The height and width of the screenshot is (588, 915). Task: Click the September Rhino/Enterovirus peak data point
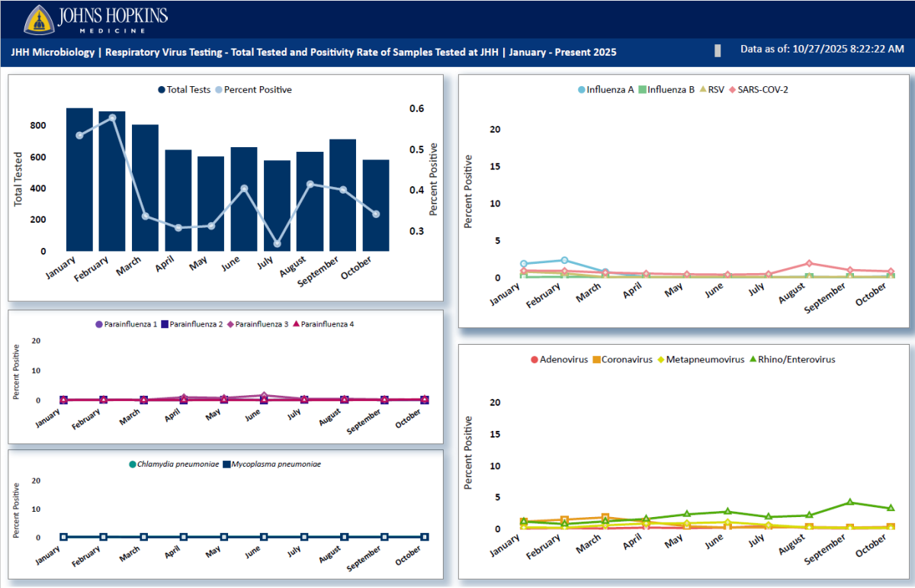pos(849,502)
